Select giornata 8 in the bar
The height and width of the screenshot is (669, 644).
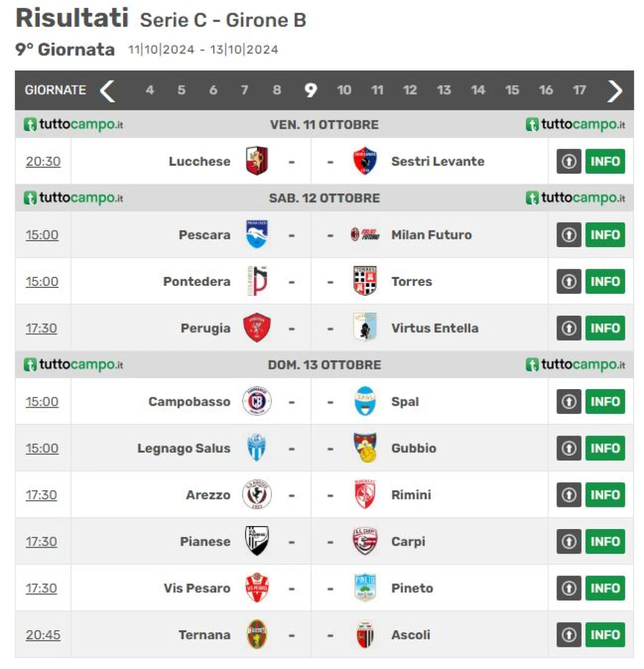277,90
